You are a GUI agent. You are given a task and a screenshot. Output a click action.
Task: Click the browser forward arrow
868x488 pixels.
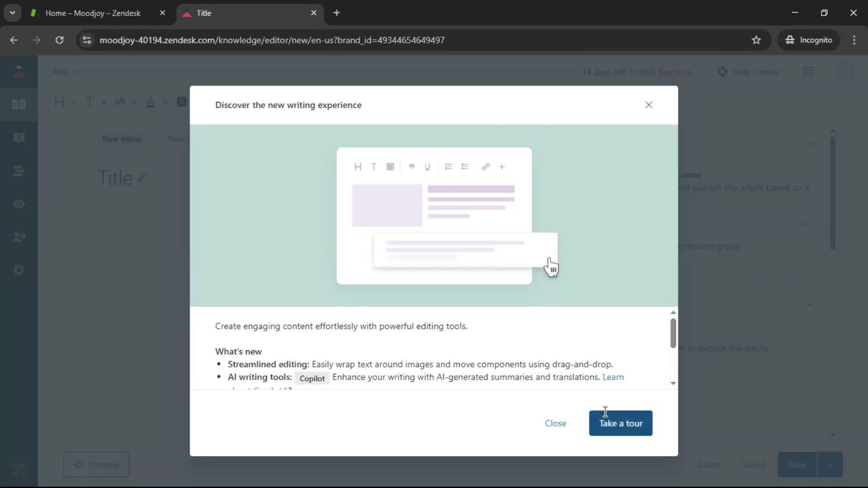tap(37, 40)
